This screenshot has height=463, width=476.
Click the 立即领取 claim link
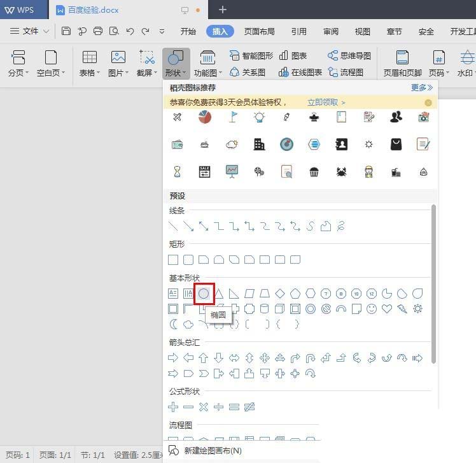point(326,102)
